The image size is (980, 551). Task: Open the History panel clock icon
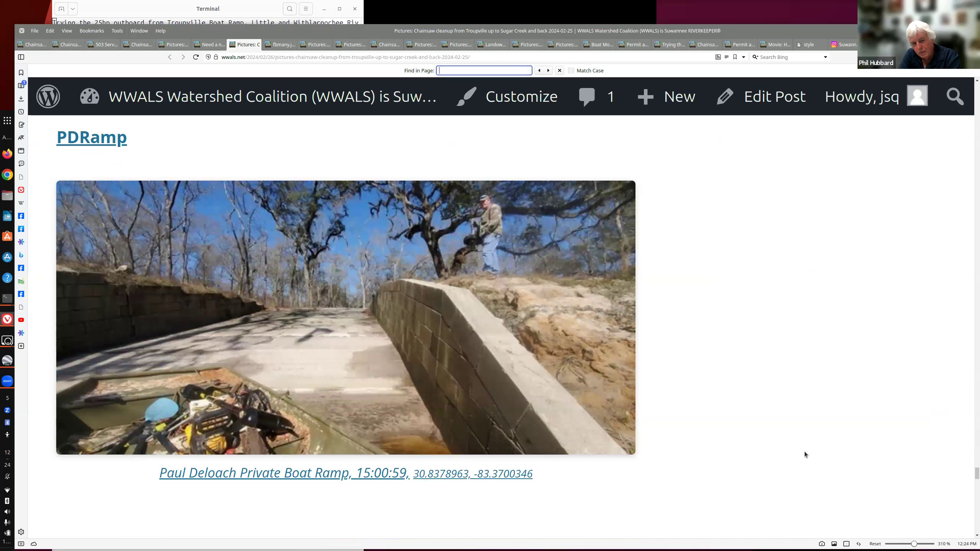coord(21,112)
